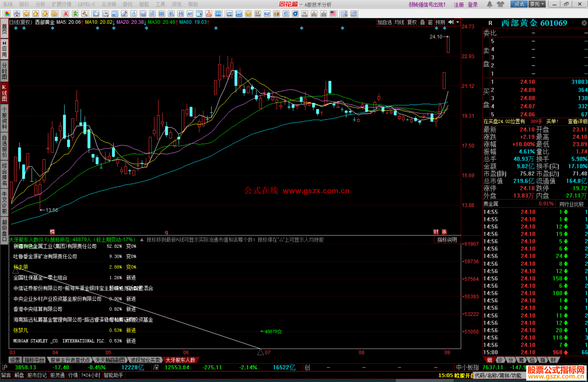The height and width of the screenshot is (382, 588).
Task: Toggle the 均线 moving average display
Action: coord(399,22)
